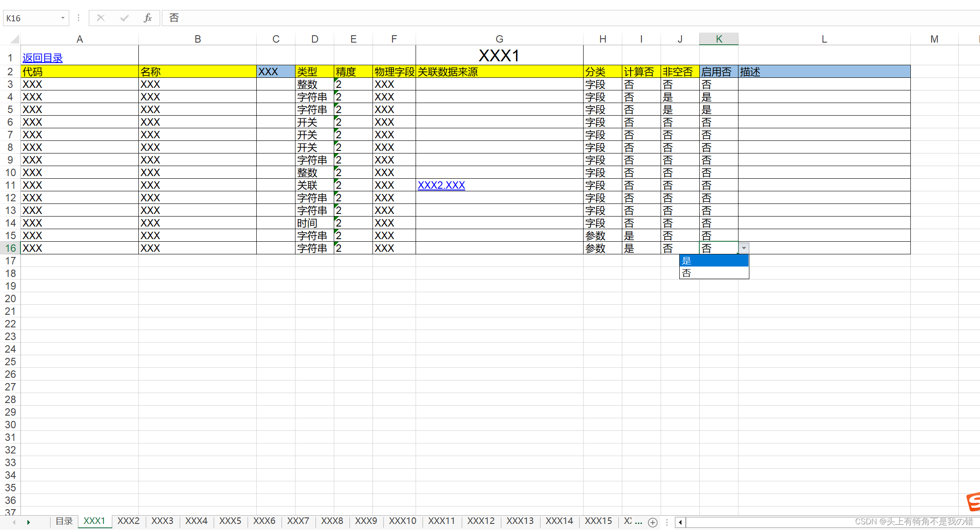Select row 16 header
980x530 pixels.
coord(10,248)
